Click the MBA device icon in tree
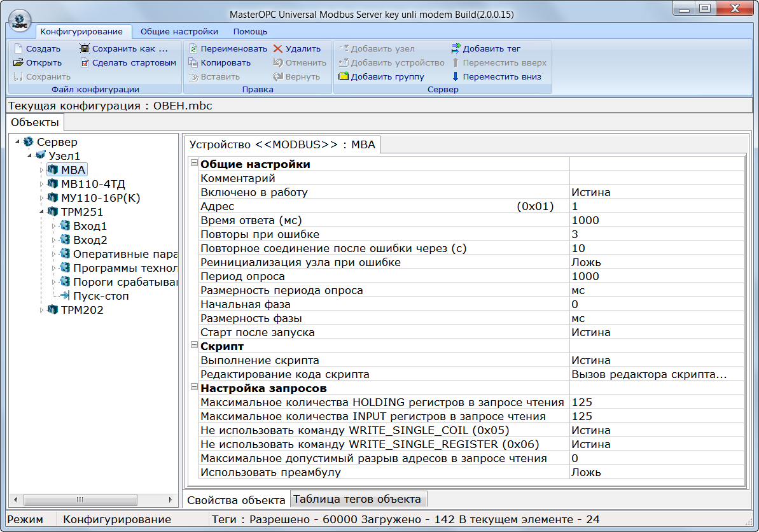This screenshot has width=759, height=532. (53, 169)
